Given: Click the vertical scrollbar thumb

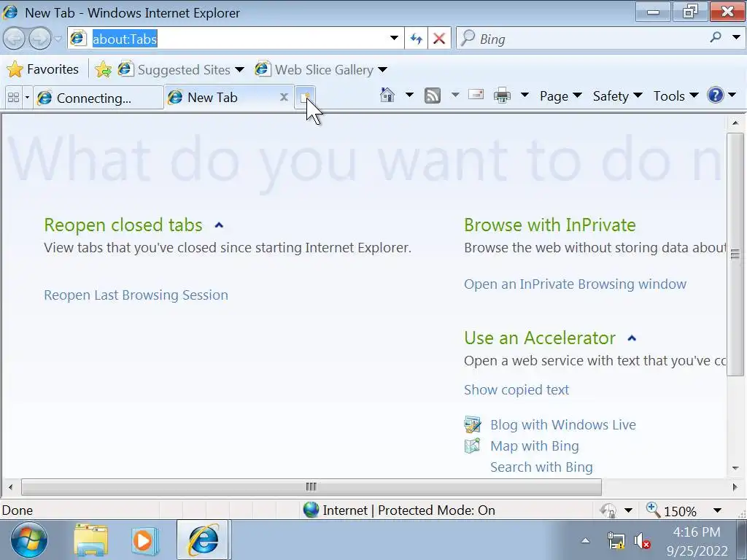Looking at the screenshot, I should pyautogui.click(x=735, y=254).
